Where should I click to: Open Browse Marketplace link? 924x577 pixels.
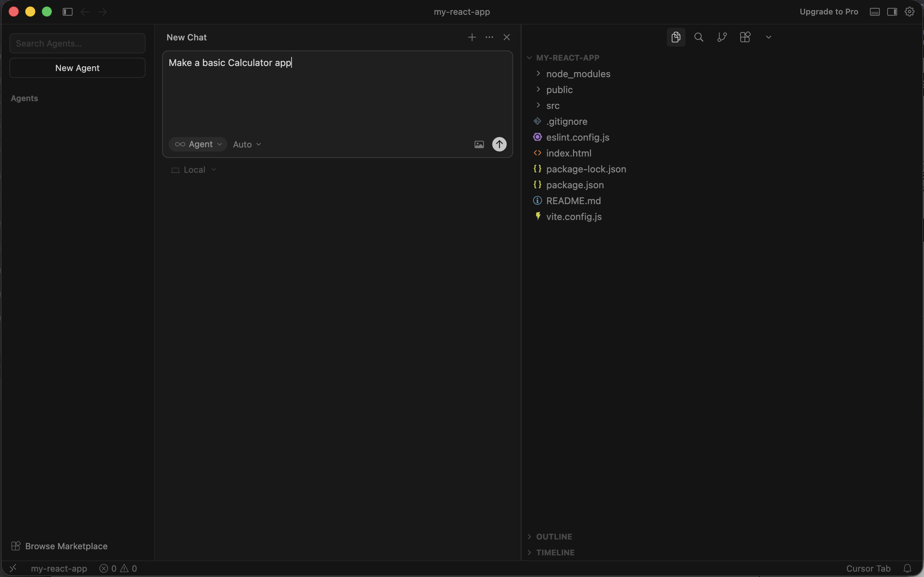(x=59, y=546)
